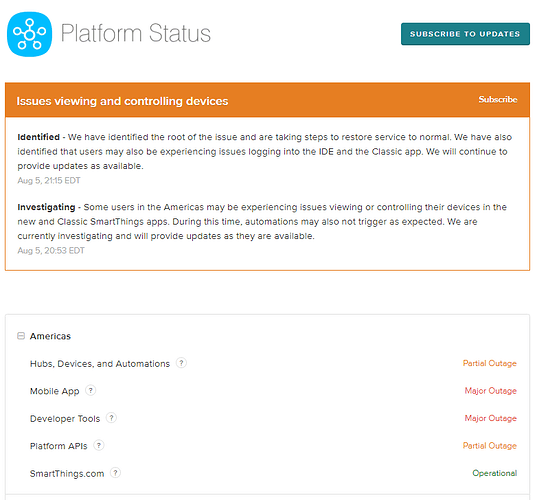537x500 pixels.
Task: Click Major Outage status for Mobile App
Action: (490, 391)
